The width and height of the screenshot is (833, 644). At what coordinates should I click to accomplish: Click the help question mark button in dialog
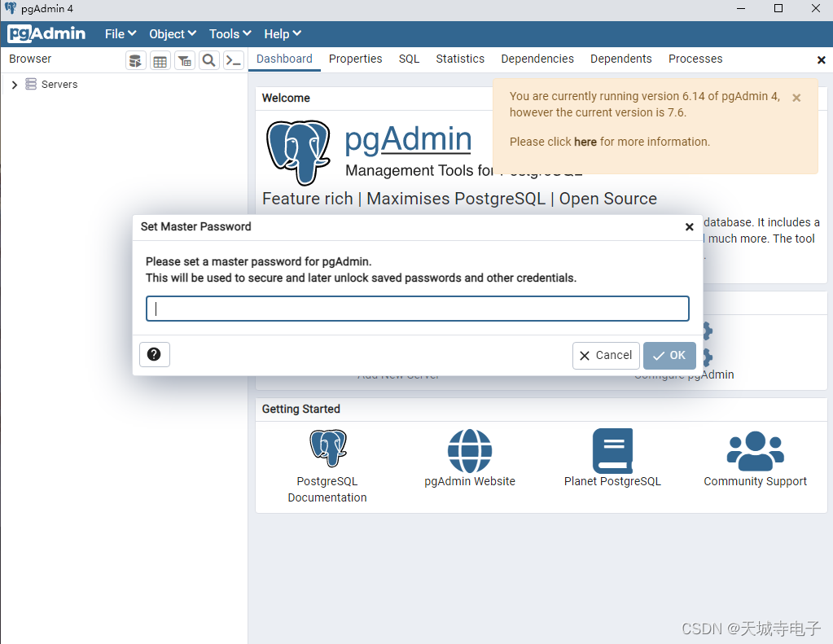pos(154,354)
